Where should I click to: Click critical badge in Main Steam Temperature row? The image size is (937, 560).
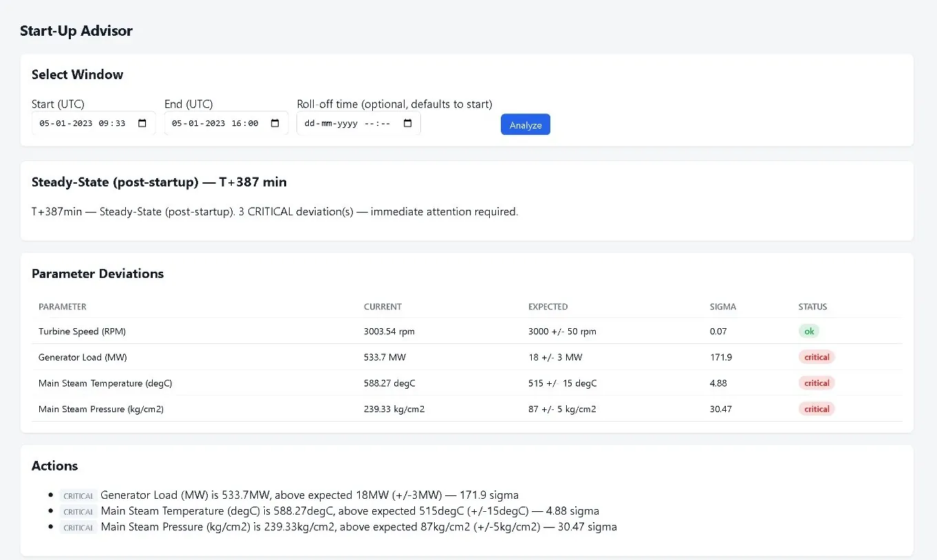817,383
